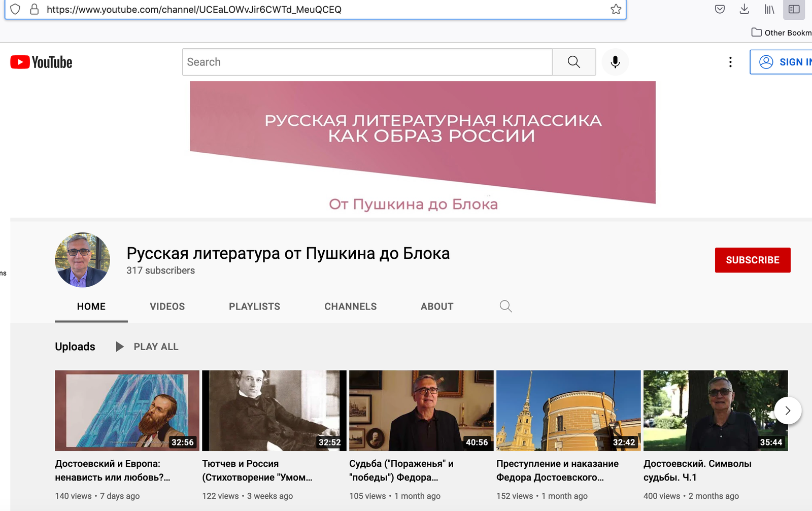This screenshot has width=812, height=511.
Task: Save page to Pocket
Action: [719, 9]
